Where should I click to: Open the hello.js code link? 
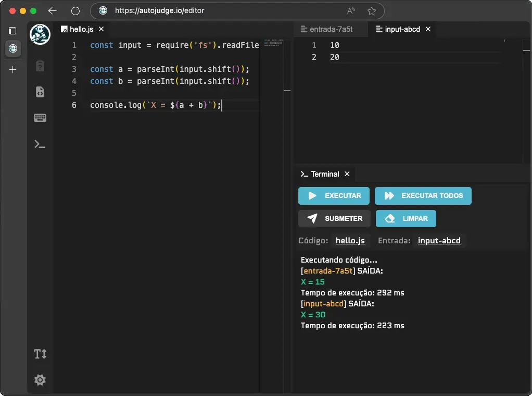click(350, 240)
